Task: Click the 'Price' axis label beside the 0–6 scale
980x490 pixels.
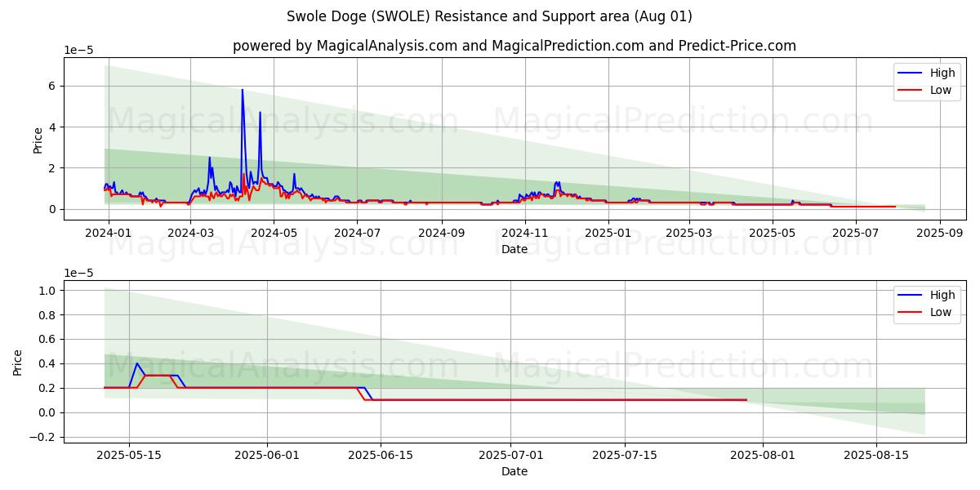Action: click(38, 139)
